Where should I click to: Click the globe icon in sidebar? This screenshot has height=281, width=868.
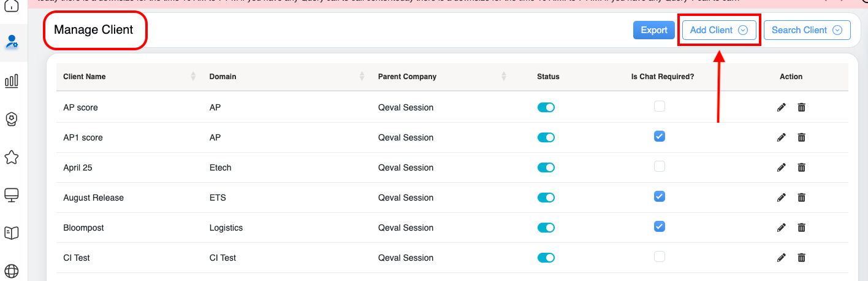pyautogui.click(x=12, y=271)
